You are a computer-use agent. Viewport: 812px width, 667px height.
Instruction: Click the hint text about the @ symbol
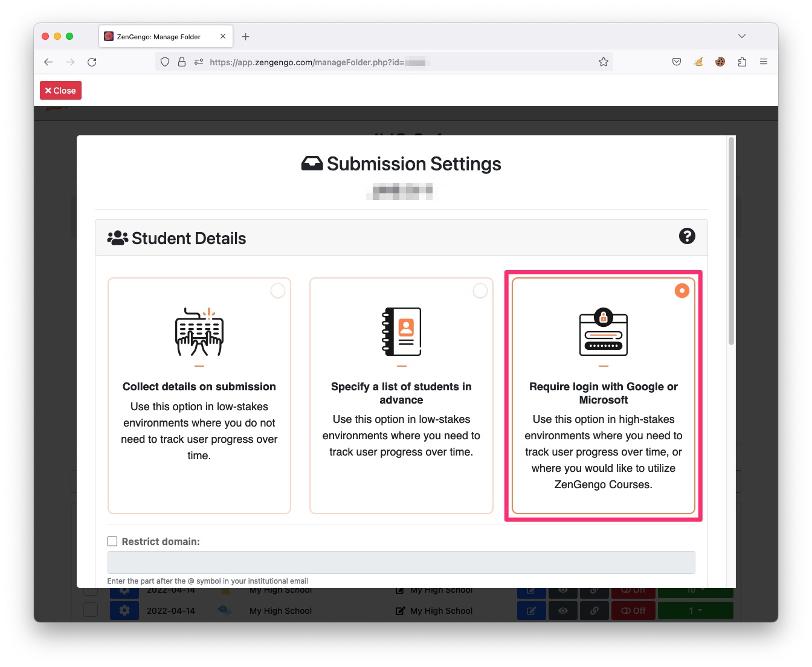[x=208, y=581]
